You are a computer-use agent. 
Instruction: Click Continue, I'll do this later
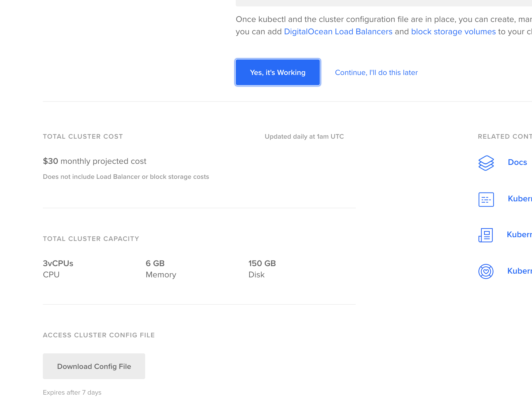pos(376,73)
